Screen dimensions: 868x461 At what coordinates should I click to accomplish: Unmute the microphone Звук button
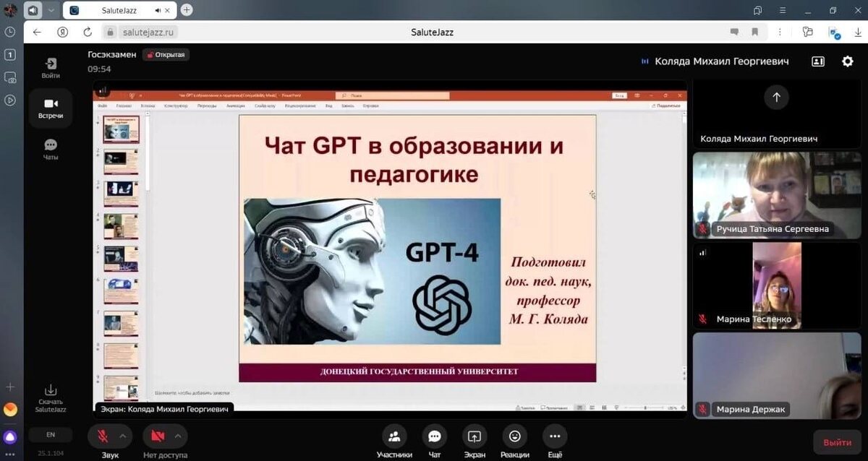click(103, 436)
